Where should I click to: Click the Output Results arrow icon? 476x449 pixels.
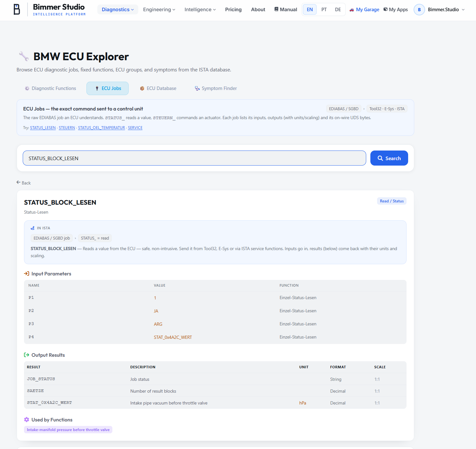[x=27, y=355]
